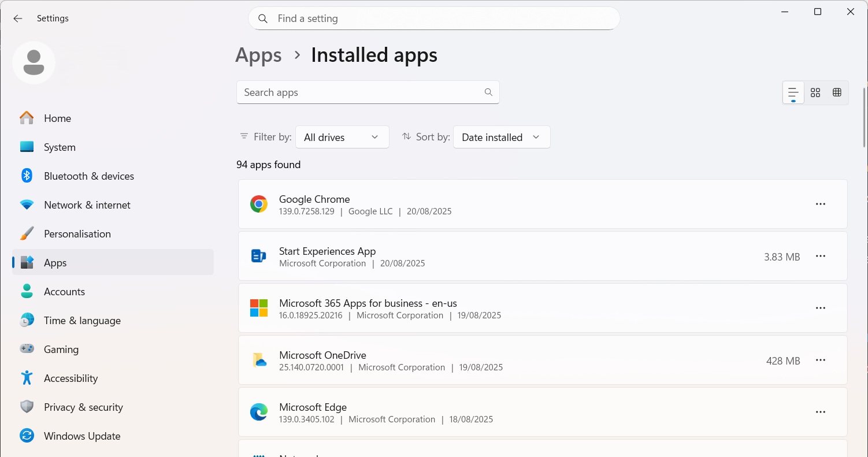Open Privacy & security settings
This screenshot has height=457, width=868.
[83, 407]
